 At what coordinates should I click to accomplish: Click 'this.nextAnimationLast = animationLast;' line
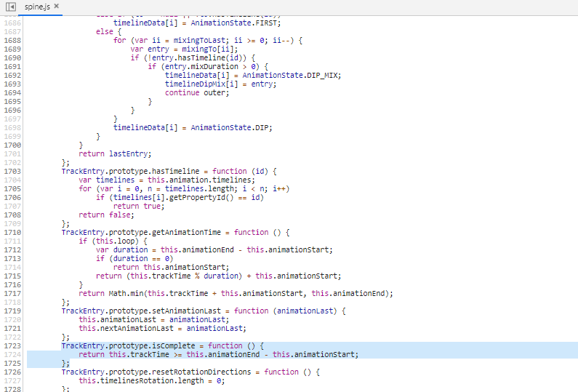pyautogui.click(x=162, y=329)
